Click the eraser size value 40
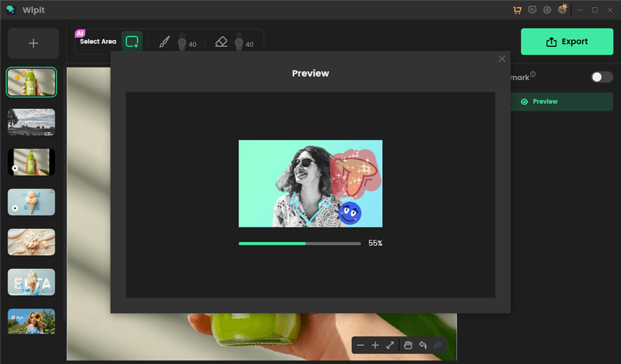The width and height of the screenshot is (621, 364). (250, 45)
